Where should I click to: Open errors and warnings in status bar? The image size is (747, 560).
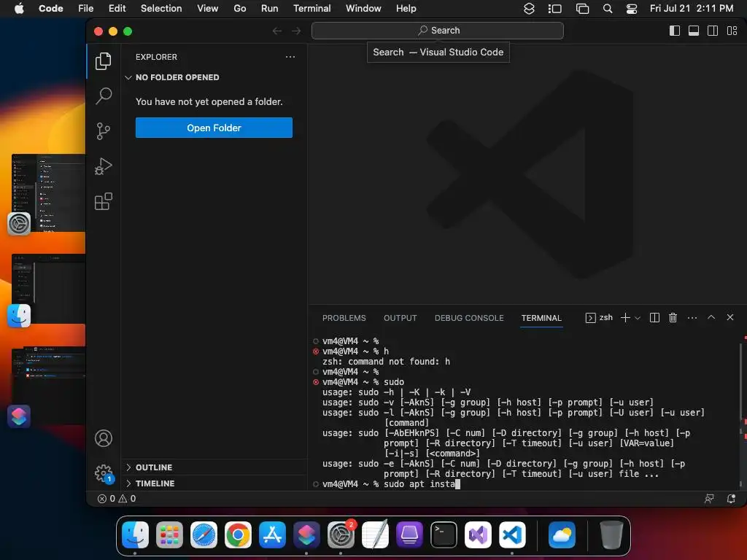pyautogui.click(x=117, y=499)
